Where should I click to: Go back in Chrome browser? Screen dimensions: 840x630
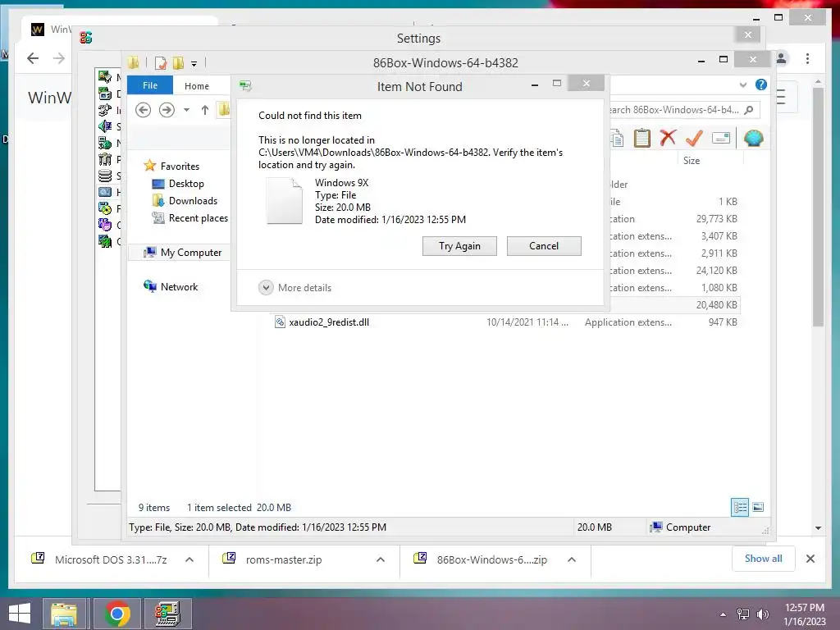[33, 58]
